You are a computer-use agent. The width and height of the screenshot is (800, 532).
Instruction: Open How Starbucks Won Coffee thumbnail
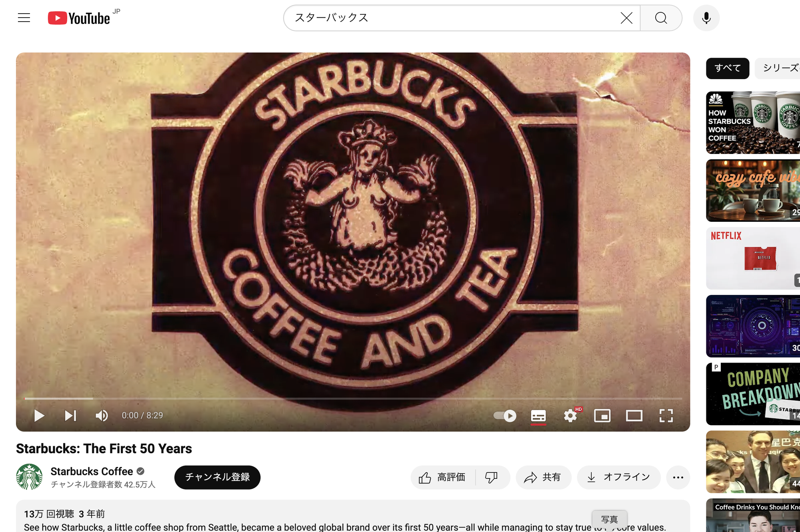(x=753, y=122)
